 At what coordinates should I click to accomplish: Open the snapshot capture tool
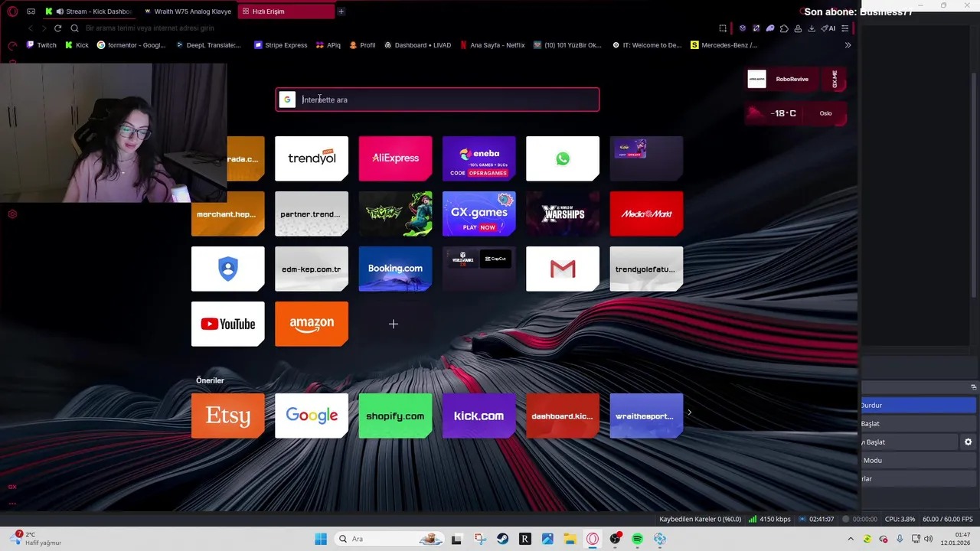coord(723,28)
